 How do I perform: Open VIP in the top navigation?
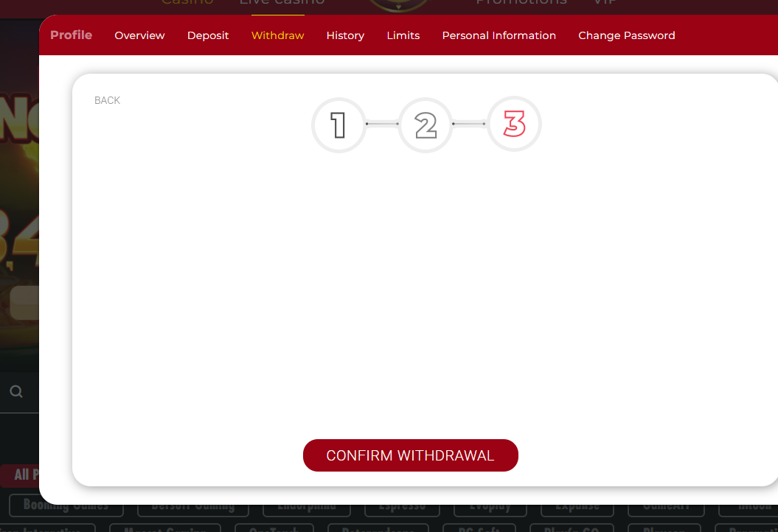pyautogui.click(x=605, y=4)
